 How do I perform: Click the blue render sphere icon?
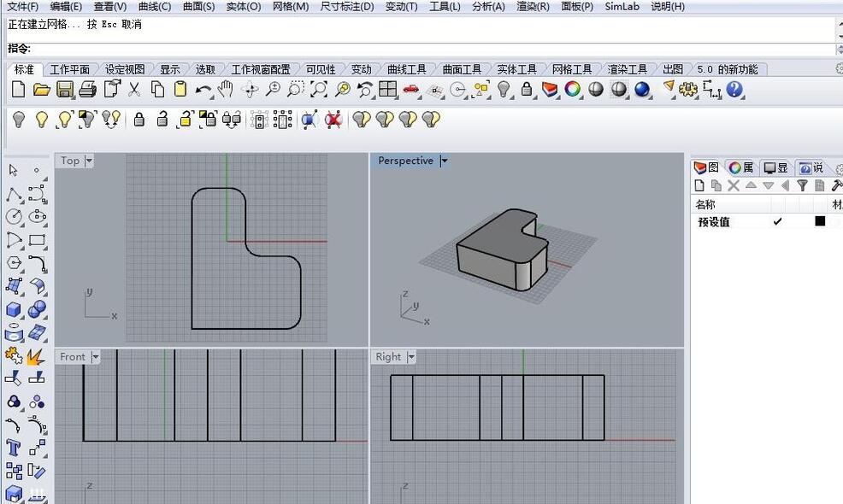pos(642,89)
